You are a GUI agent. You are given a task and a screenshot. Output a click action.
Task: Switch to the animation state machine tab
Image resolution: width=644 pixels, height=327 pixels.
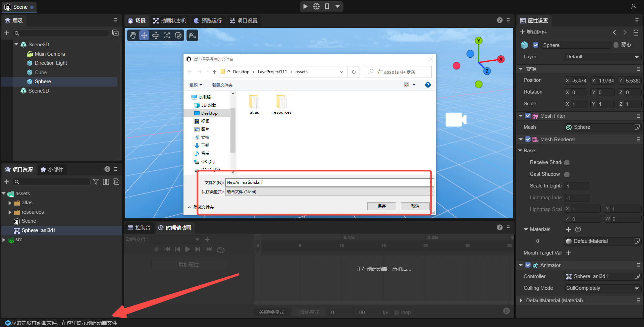(x=170, y=21)
